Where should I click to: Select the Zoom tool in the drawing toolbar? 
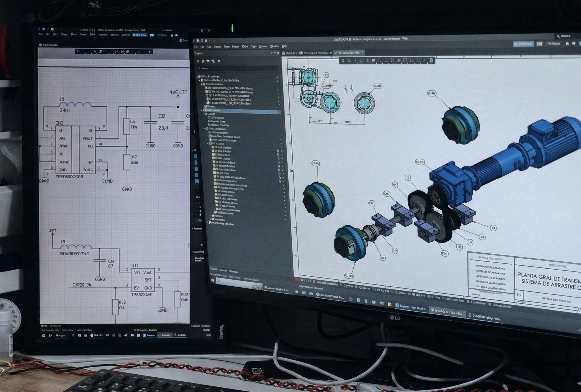(343, 60)
